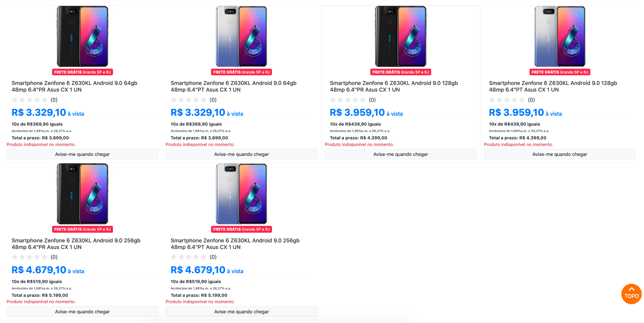Click star rating of 128gb PR Zenfone

click(x=348, y=100)
